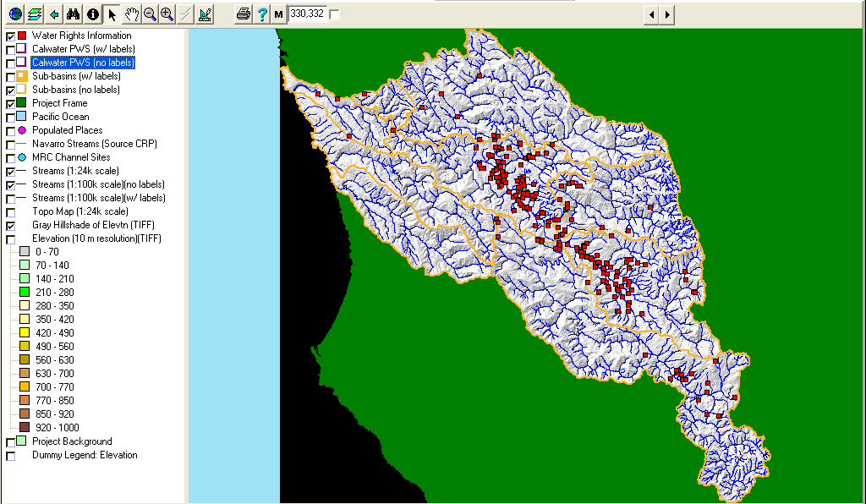The width and height of the screenshot is (866, 504).
Task: Click the green Project Frame swatch
Action: tap(21, 102)
